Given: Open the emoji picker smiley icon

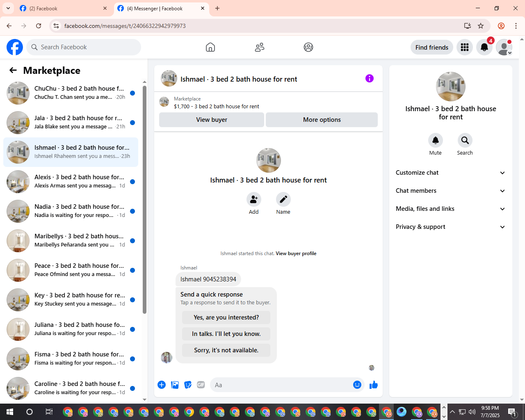Looking at the screenshot, I should click(357, 385).
